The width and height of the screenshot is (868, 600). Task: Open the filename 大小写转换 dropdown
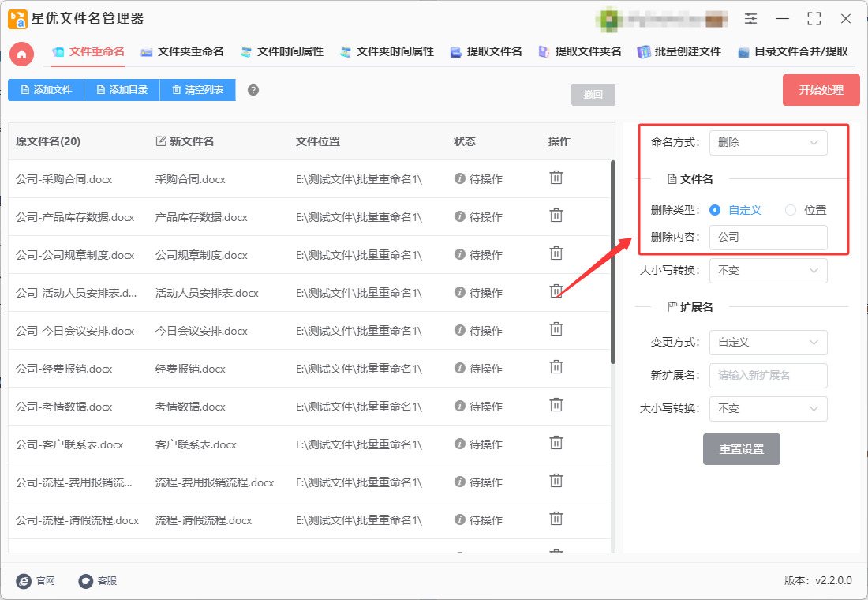pyautogui.click(x=768, y=270)
